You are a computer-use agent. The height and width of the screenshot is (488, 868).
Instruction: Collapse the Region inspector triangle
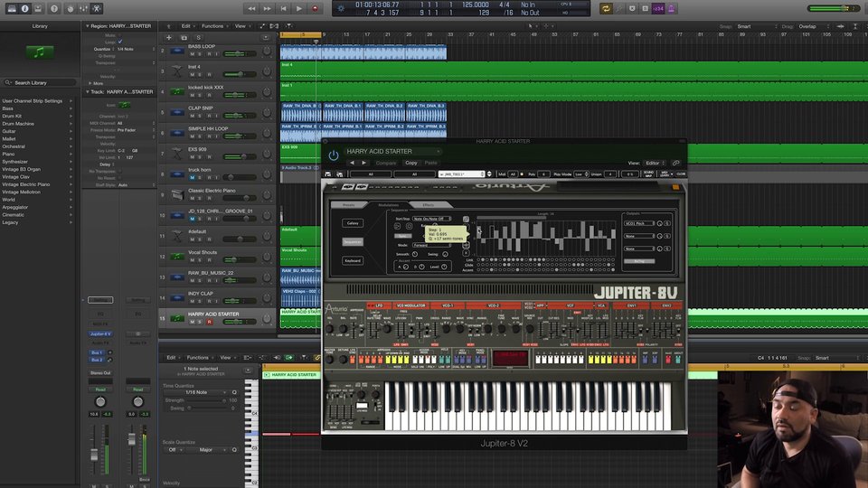coord(87,26)
